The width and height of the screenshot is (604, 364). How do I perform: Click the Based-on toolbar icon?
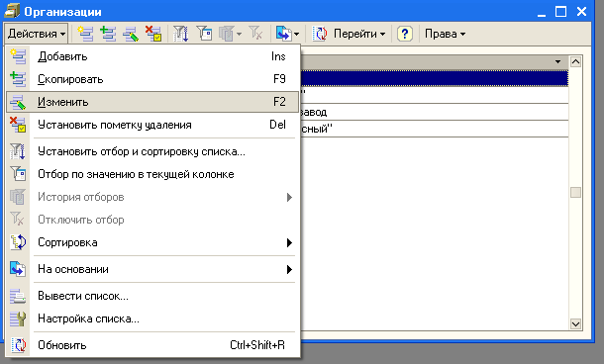click(x=283, y=34)
